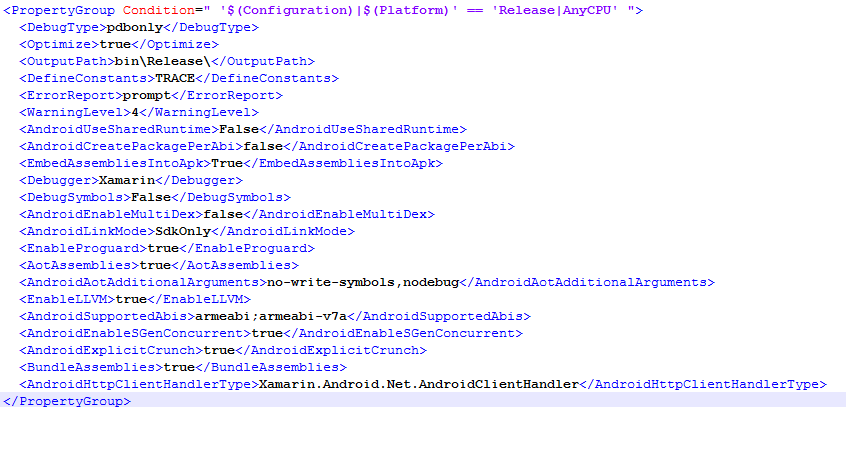The height and width of the screenshot is (460, 846).
Task: Click the Condition attribute in the PropertyGroup tag
Action: (x=159, y=10)
